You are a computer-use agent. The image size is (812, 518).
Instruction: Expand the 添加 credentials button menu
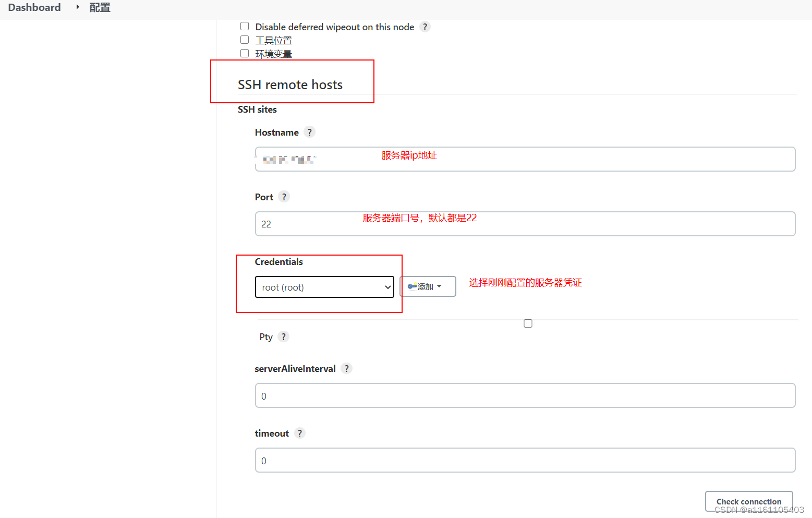point(428,286)
